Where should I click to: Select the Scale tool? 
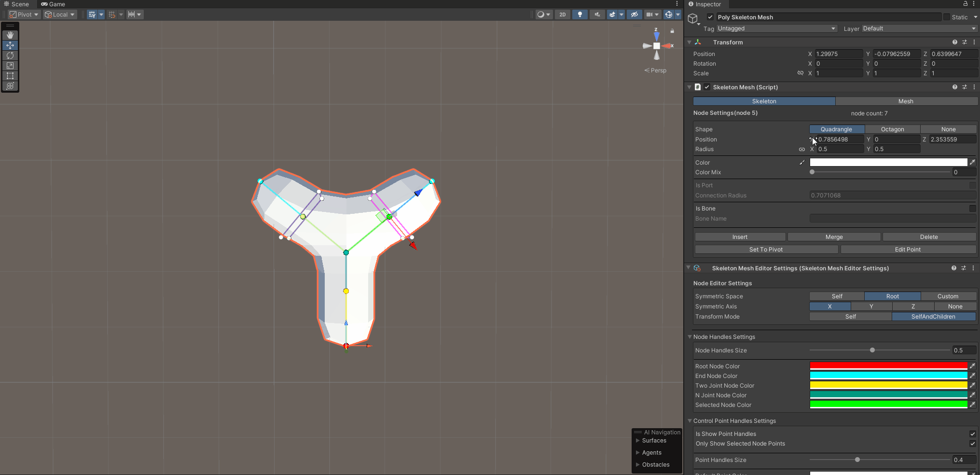[10, 66]
